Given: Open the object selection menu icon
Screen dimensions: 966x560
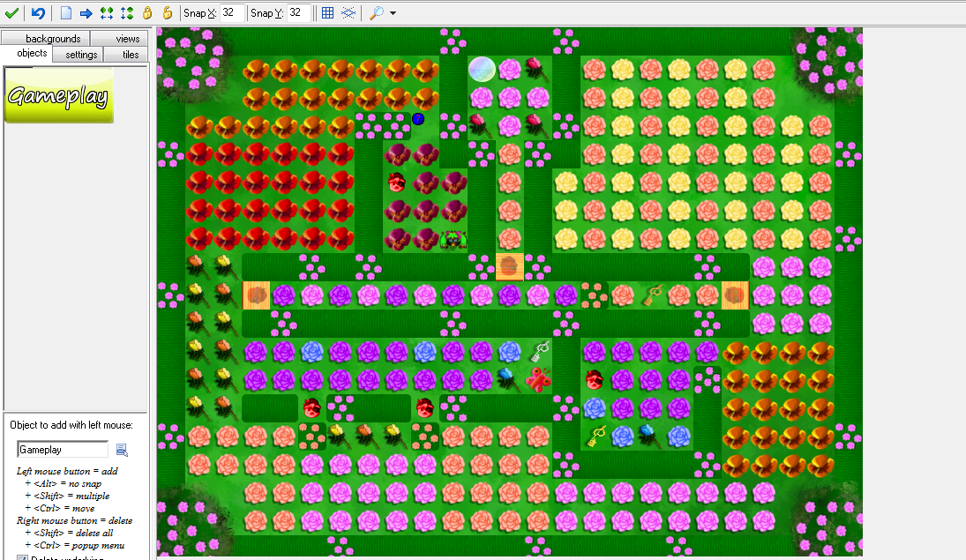Looking at the screenshot, I should click(x=122, y=451).
